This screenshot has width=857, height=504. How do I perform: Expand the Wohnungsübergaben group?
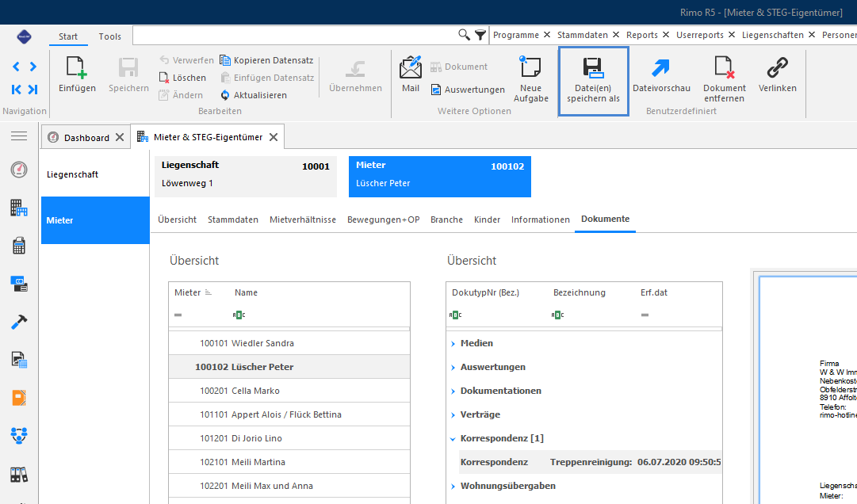point(453,486)
